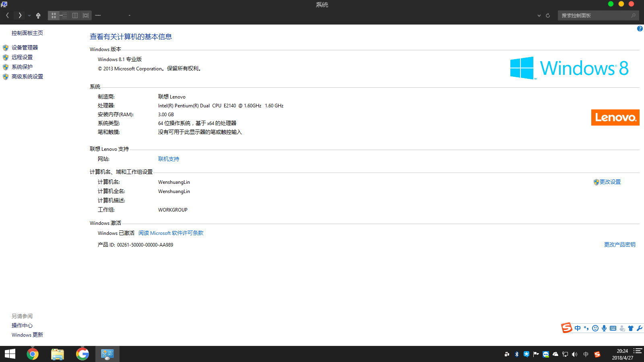644x362 pixels.
Task: Open network status tray icon
Action: [x=565, y=354]
